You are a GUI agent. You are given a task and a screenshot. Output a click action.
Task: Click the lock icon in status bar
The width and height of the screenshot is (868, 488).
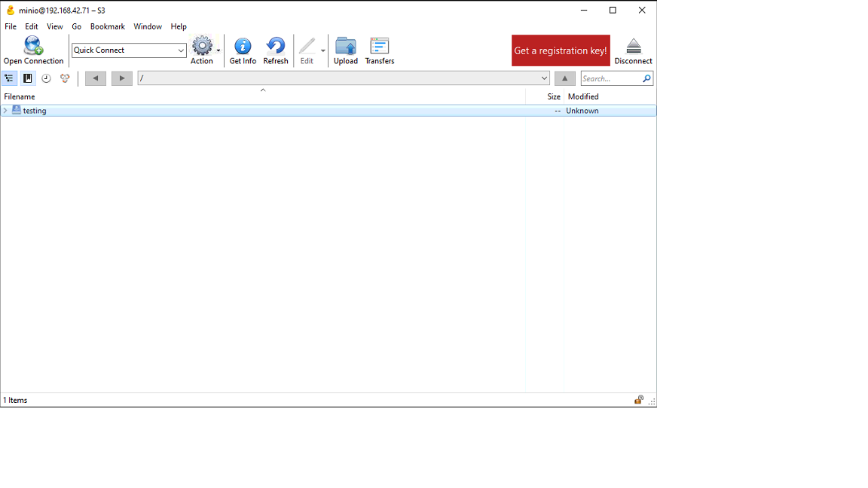(639, 399)
